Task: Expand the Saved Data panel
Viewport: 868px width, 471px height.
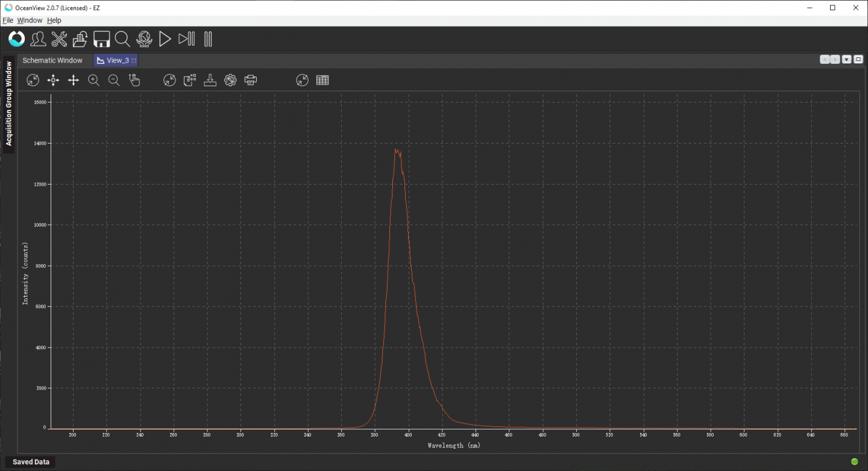Action: [x=31, y=462]
